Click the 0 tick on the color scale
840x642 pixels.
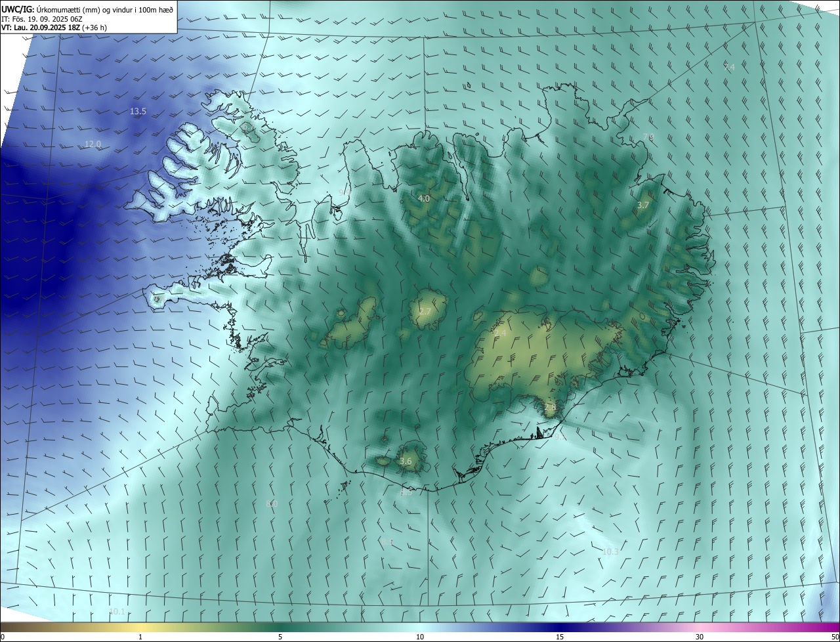pyautogui.click(x=2, y=637)
